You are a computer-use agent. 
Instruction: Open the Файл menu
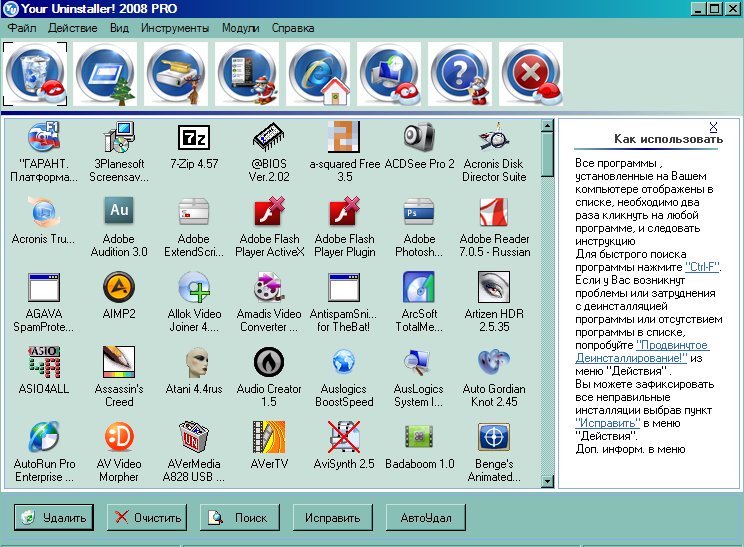point(22,28)
